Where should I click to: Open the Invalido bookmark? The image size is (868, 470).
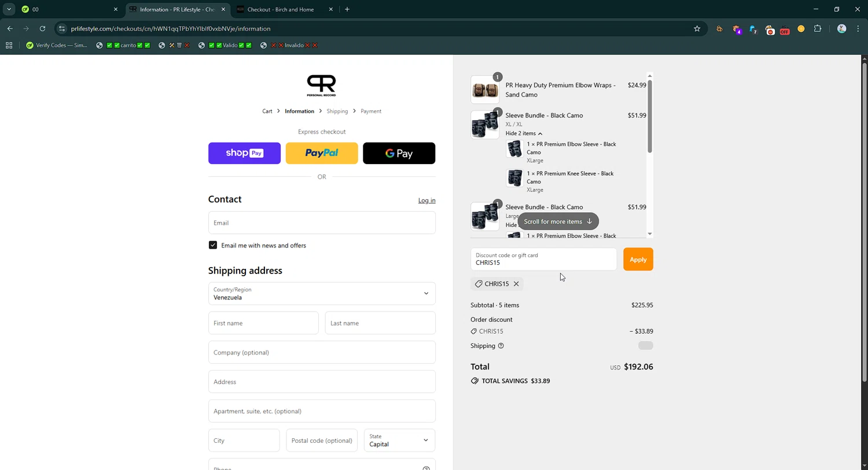click(x=289, y=45)
